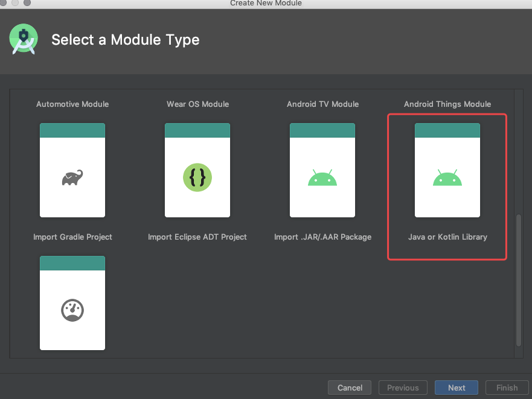The height and width of the screenshot is (399, 532).
Task: Click the module list vertical scrollbar
Action: [519, 280]
